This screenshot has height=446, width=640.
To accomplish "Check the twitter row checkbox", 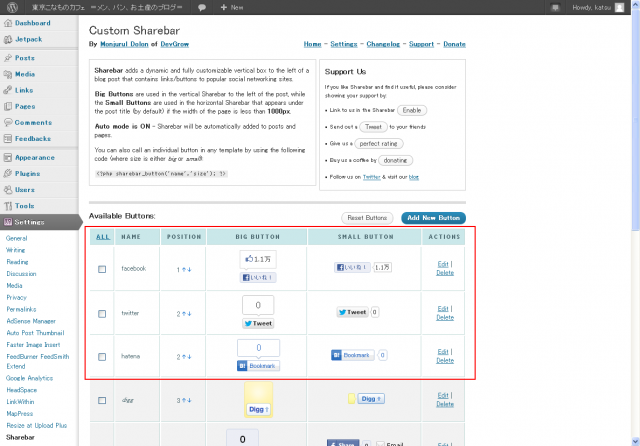I will [x=102, y=314].
